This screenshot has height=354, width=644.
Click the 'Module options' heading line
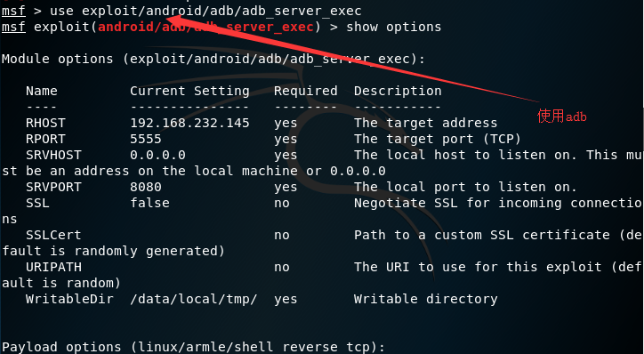tap(213, 59)
